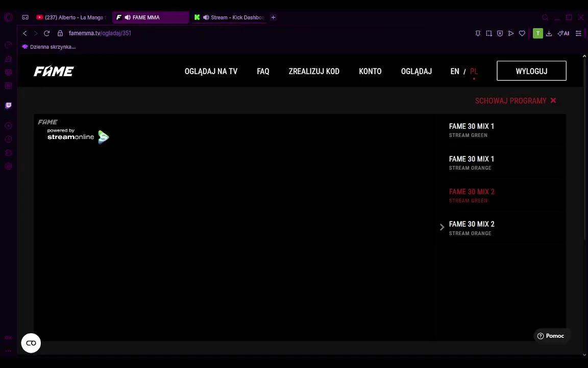Screen dimensions: 588x368
Task: Select the FAME MMA tab
Action: pos(151,17)
